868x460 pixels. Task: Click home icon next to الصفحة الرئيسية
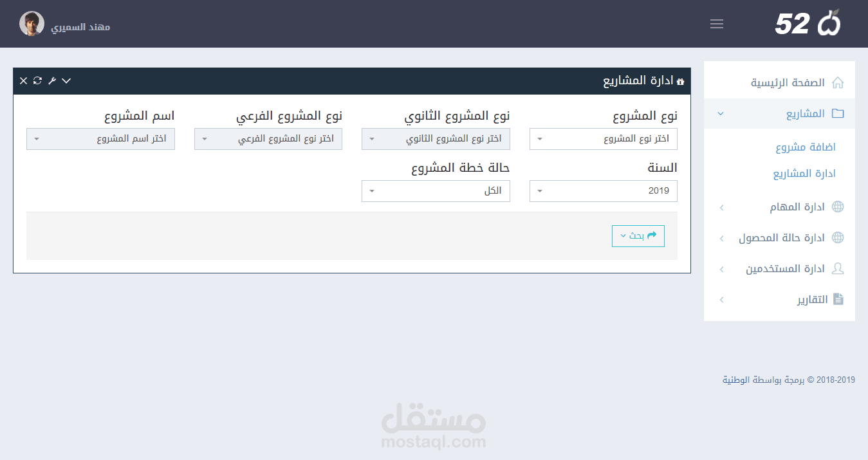click(838, 82)
